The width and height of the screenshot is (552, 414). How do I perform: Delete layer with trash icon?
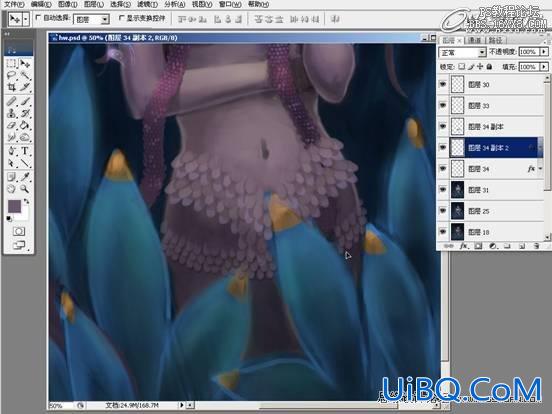[x=536, y=246]
